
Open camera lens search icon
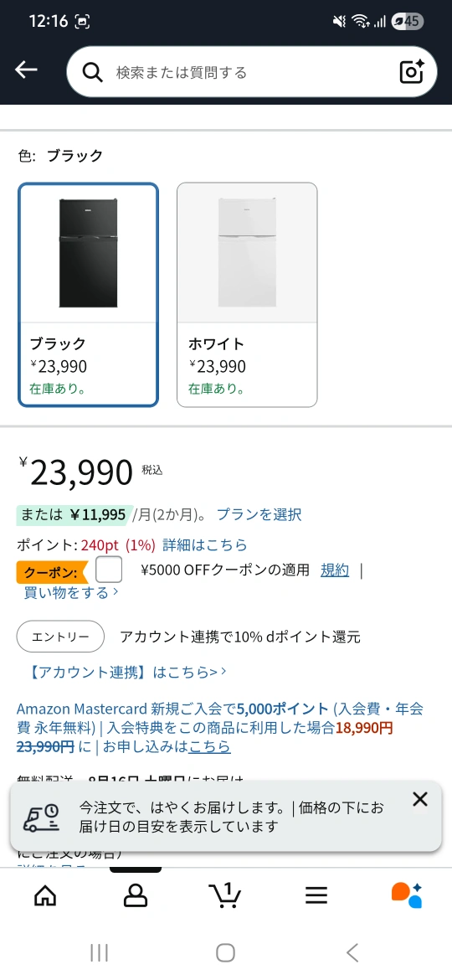point(412,72)
